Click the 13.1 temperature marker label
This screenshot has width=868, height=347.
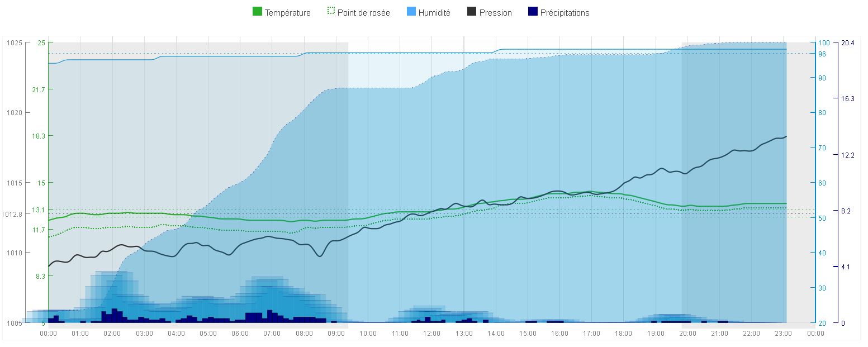39,210
